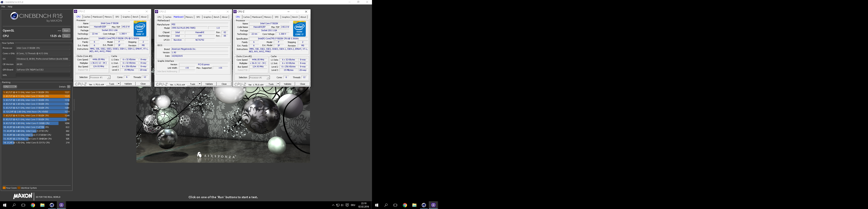Click Tools button in right CPU-Z window
The width and height of the screenshot is (868, 209).
[271, 84]
